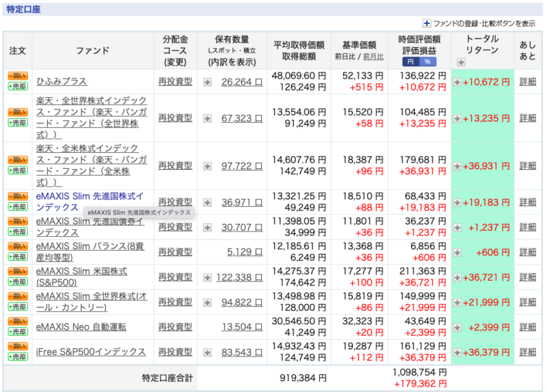This screenshot has width=547, height=392.
Task: Expand total return detail +1,237 円
Action: 457,227
